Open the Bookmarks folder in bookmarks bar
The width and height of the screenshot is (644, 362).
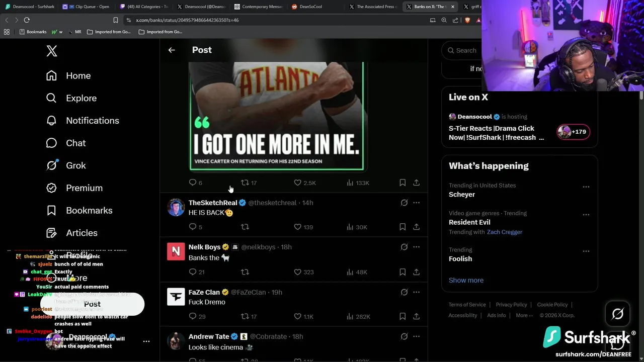(x=33, y=32)
